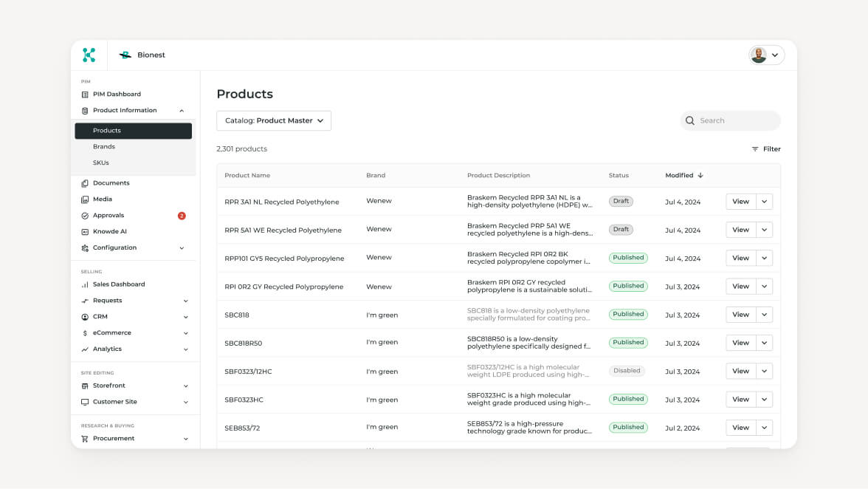Click the Approvals checkmark icon
This screenshot has height=489, width=868.
(85, 216)
